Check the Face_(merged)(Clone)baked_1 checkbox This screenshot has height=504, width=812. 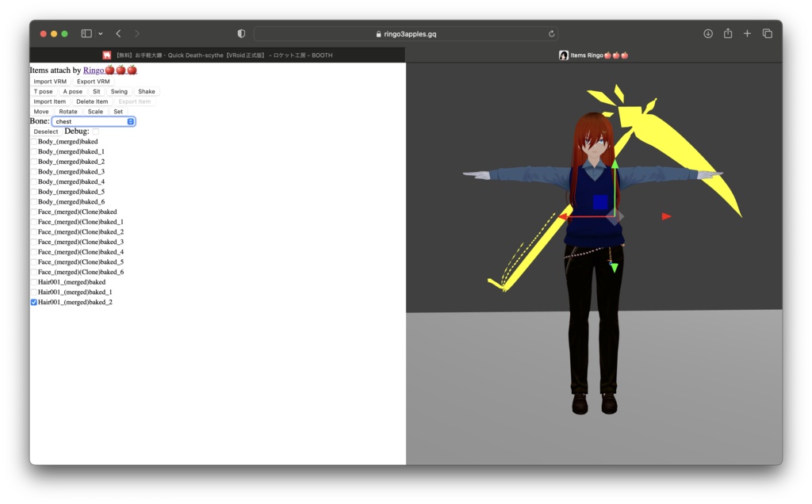coord(33,221)
